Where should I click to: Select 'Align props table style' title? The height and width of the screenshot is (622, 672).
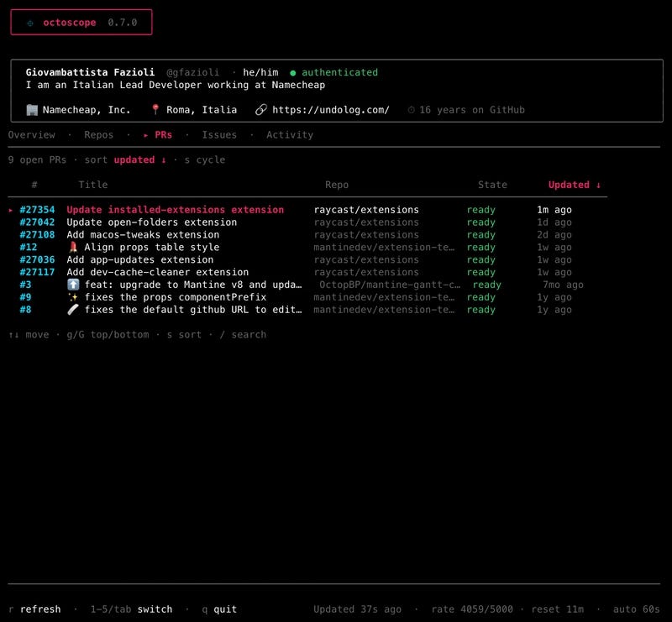pyautogui.click(x=152, y=247)
